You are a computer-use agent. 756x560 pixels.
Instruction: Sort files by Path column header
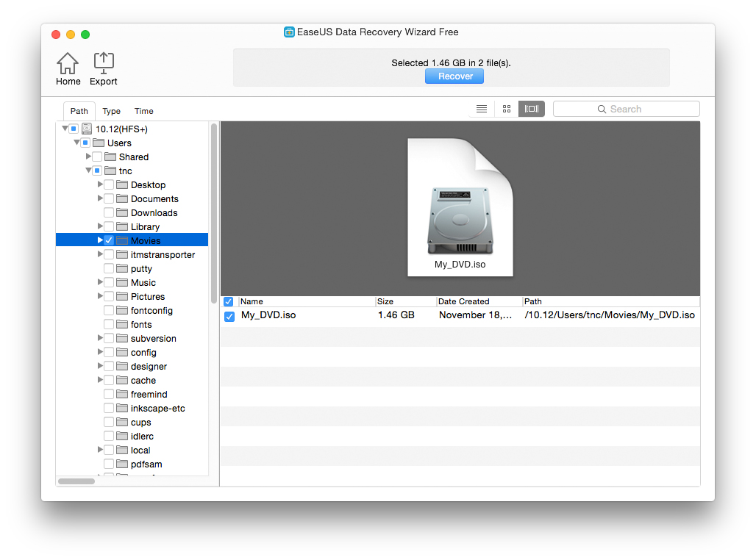(611, 302)
